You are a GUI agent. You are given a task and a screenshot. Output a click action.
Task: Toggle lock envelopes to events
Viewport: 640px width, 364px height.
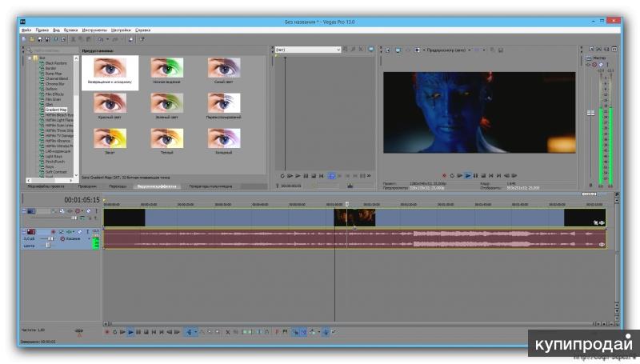click(x=326, y=332)
